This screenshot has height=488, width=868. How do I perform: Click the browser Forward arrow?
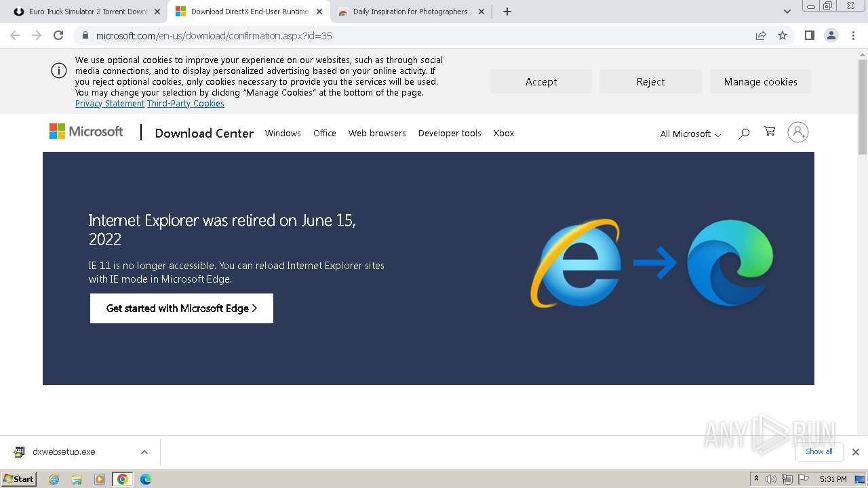[37, 35]
